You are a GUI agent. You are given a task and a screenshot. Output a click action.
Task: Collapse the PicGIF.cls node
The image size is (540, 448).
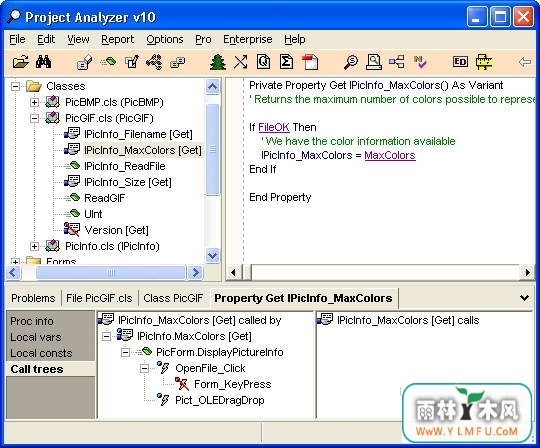34,118
